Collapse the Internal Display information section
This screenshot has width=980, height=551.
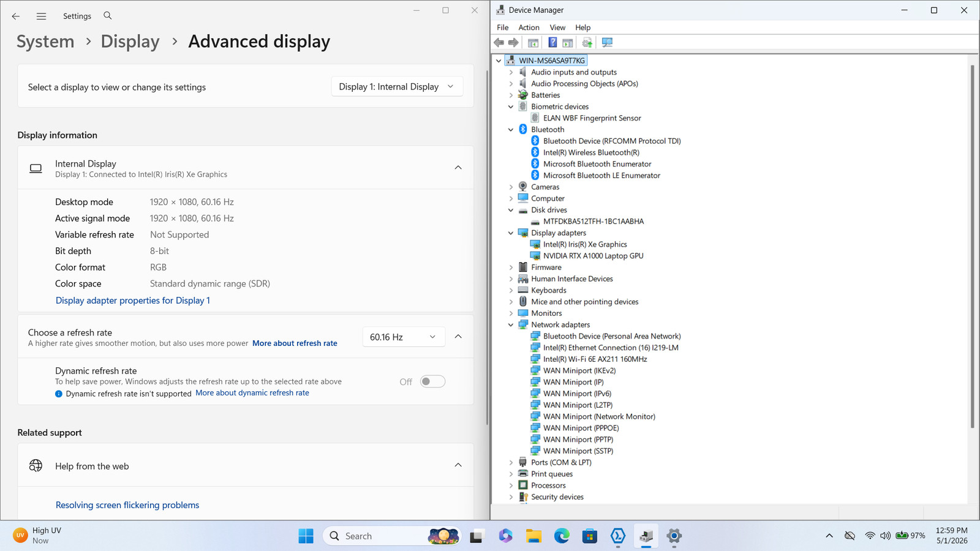click(458, 168)
